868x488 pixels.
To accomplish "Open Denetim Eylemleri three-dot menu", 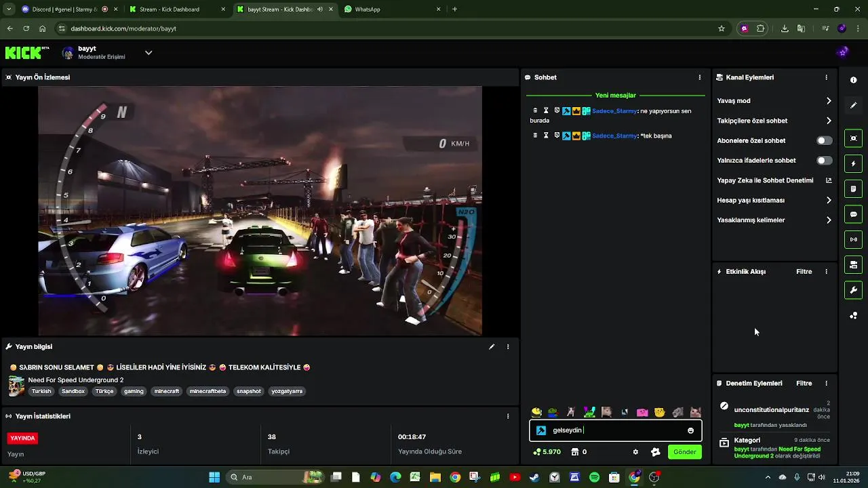I will (x=826, y=384).
